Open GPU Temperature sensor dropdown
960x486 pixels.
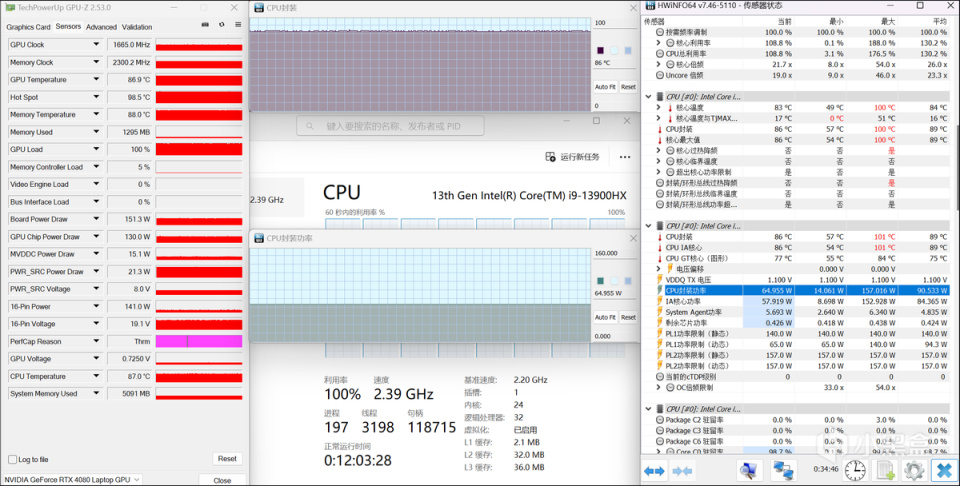click(x=96, y=80)
